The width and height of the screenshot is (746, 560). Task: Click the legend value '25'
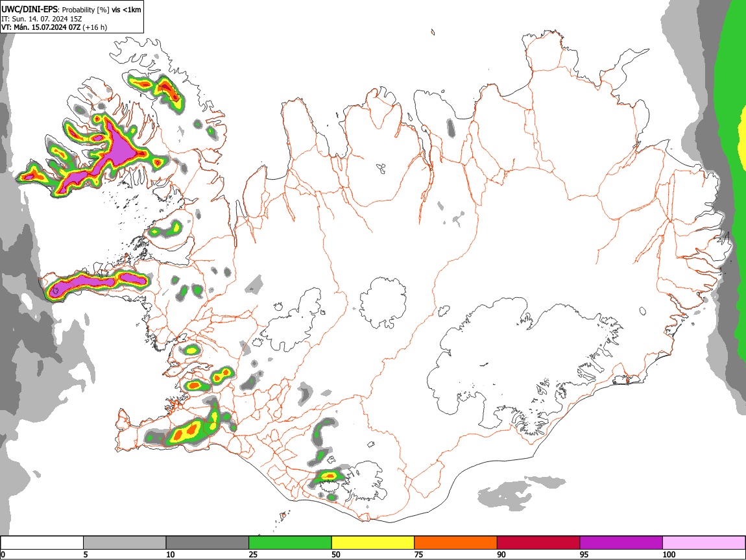pyautogui.click(x=253, y=554)
